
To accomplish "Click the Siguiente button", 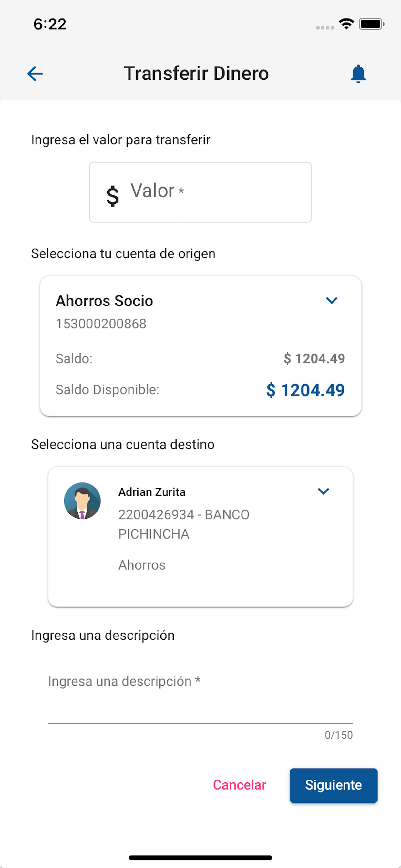I will coord(333,785).
